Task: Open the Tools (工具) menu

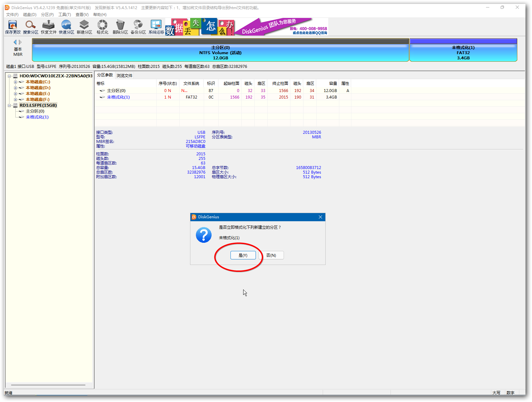Action: (65, 15)
